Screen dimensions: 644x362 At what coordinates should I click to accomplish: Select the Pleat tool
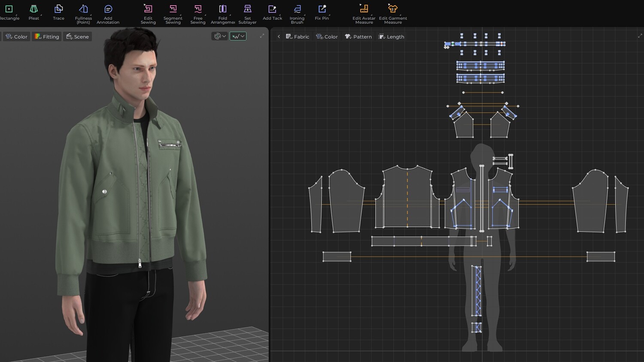click(x=33, y=12)
